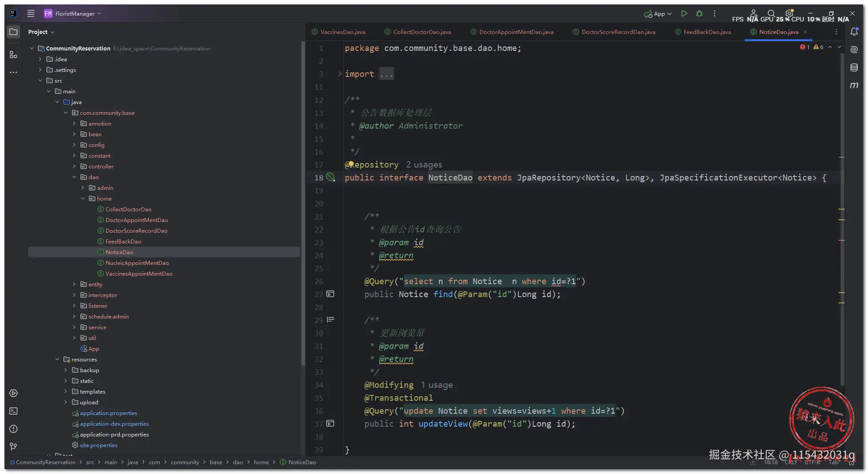
Task: Switch to the DoctorAppointMentDao.java tab
Action: click(512, 32)
